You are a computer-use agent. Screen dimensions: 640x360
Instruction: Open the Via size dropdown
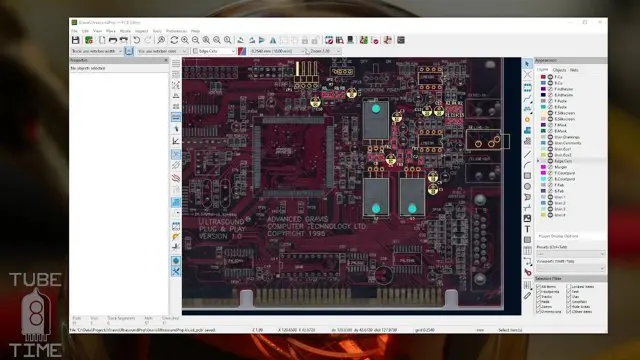click(x=162, y=51)
